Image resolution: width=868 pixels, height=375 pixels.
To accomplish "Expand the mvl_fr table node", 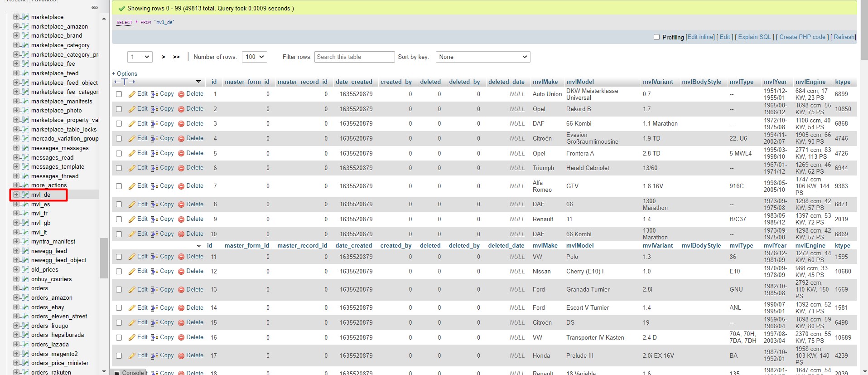I will (16, 213).
